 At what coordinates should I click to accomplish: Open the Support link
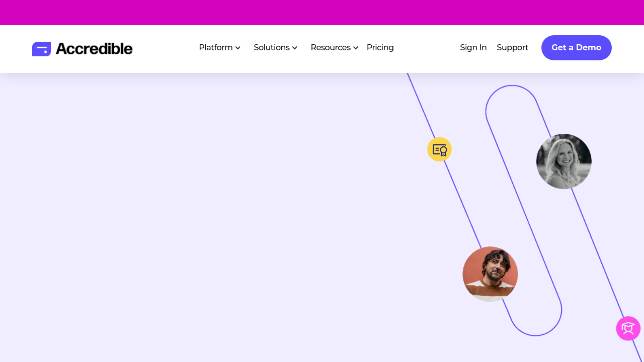pos(512,48)
